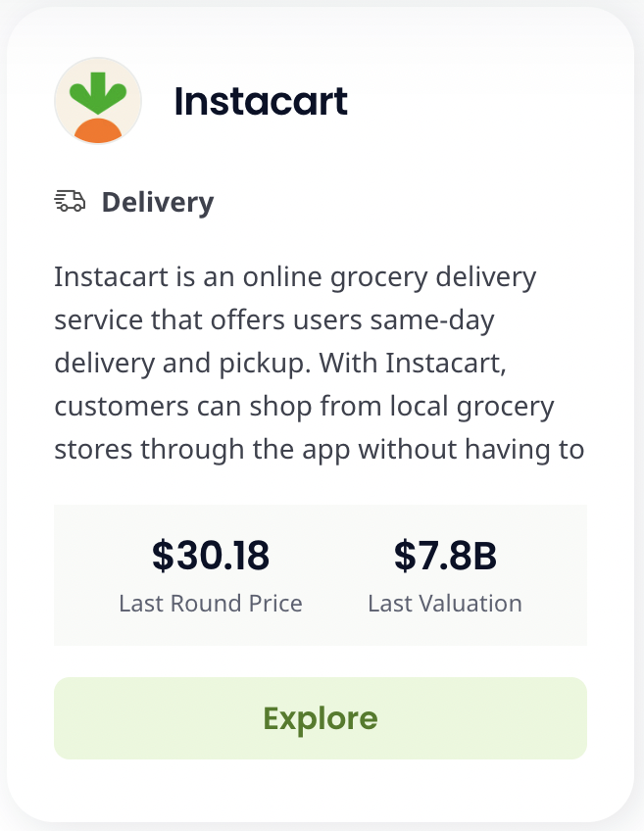Click the line "service that offers users same-day"
This screenshot has height=831, width=644.
274,320
